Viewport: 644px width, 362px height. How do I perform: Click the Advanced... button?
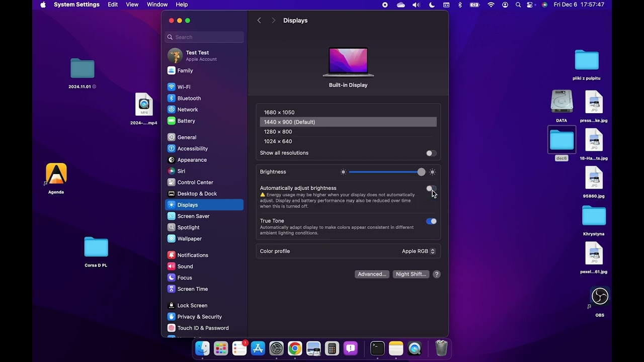click(372, 274)
